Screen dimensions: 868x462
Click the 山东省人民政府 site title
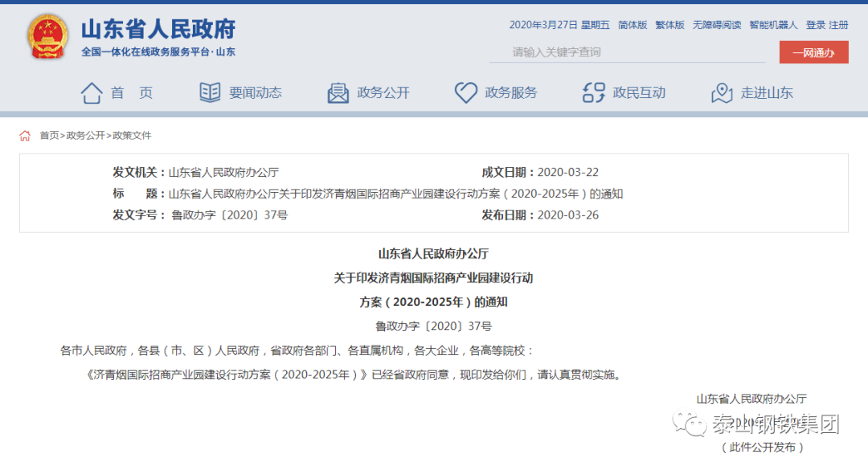(x=158, y=30)
